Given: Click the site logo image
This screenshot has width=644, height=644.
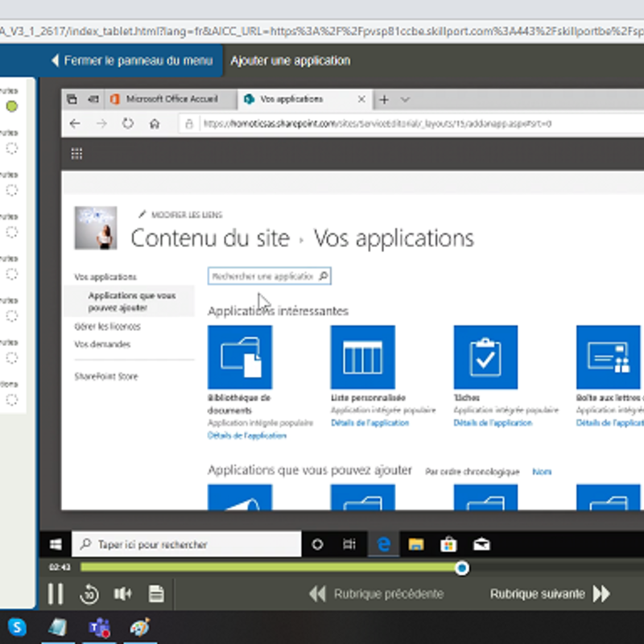Looking at the screenshot, I should tap(96, 228).
